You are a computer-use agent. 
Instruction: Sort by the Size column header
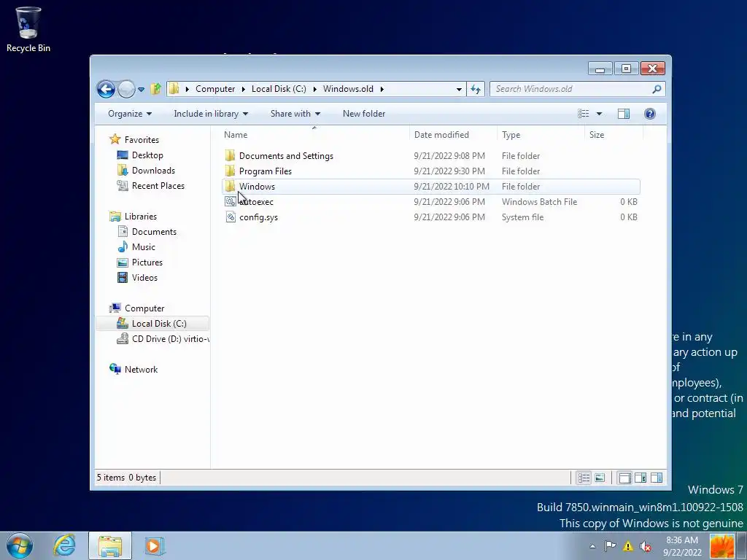pos(614,135)
